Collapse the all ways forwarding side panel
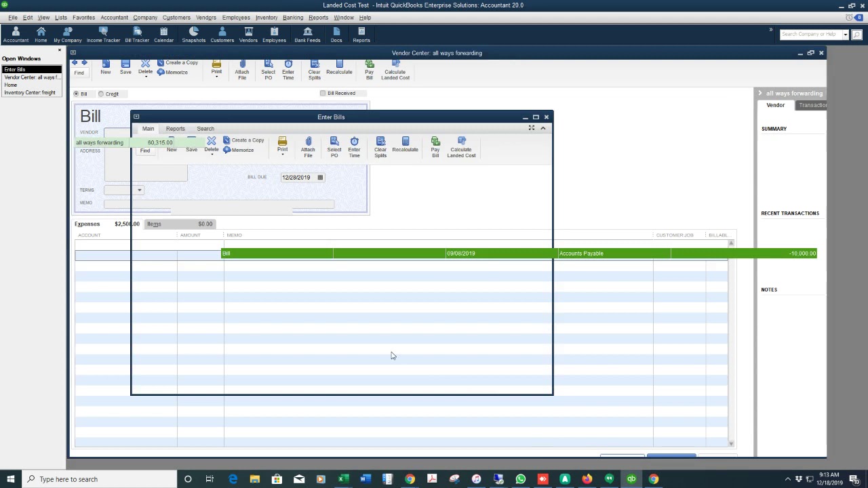The height and width of the screenshot is (488, 868). pos(759,93)
